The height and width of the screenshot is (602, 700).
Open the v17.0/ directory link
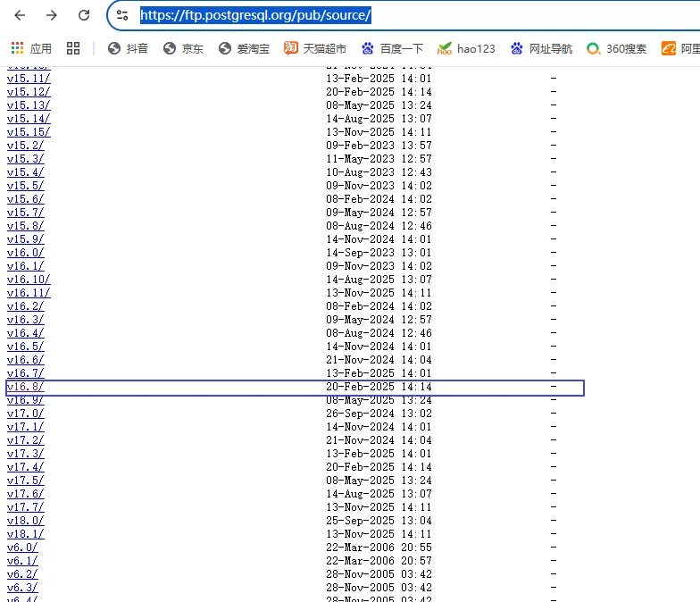pyautogui.click(x=25, y=414)
